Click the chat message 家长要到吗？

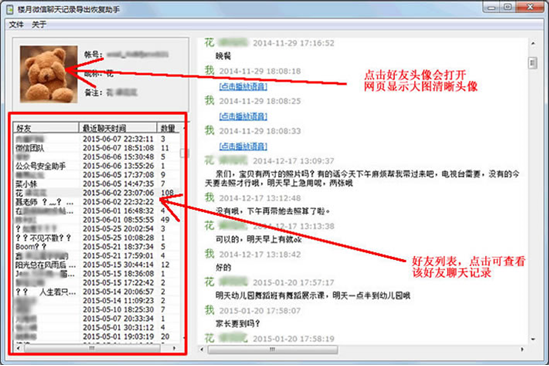pyautogui.click(x=238, y=324)
